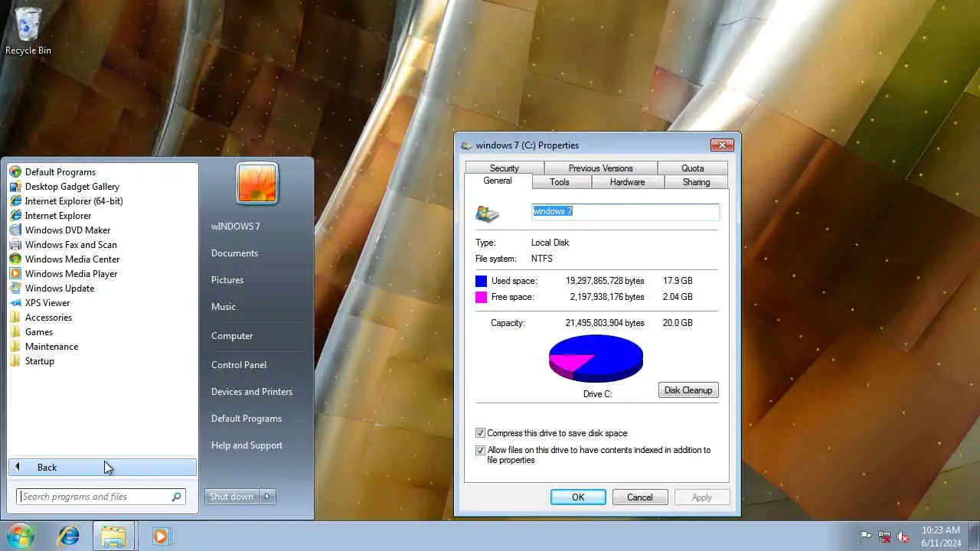Viewport: 980px width, 551px height.
Task: Open the Recycle Bin desktop icon
Action: pos(28,31)
